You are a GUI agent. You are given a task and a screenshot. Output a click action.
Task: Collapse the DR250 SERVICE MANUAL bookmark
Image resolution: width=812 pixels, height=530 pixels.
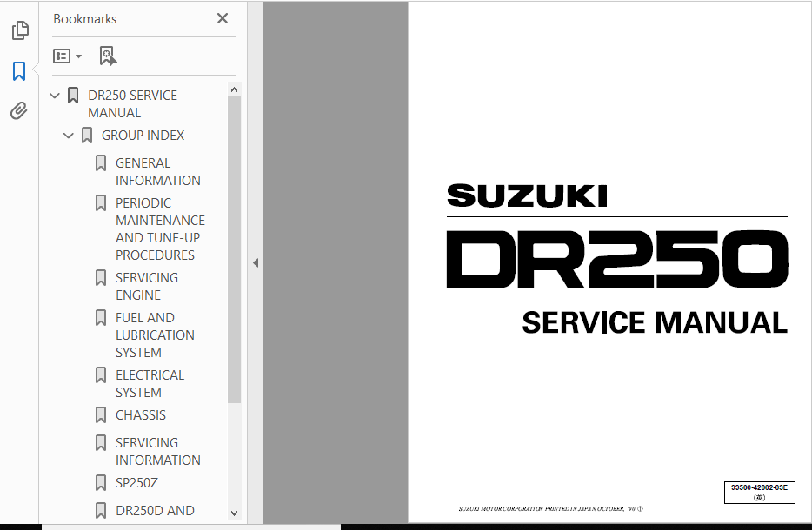[55, 96]
